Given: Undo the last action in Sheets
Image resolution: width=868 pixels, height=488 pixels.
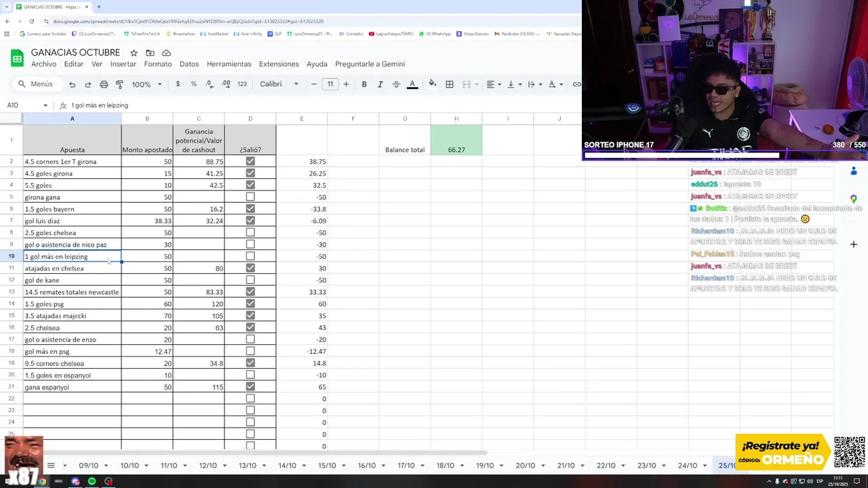Looking at the screenshot, I should [72, 84].
